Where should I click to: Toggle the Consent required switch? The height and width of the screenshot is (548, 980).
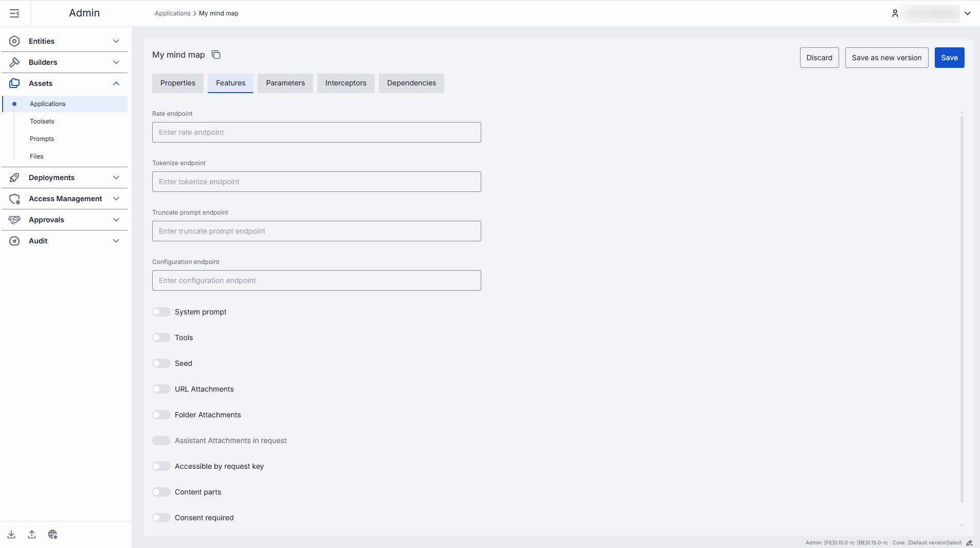161,518
